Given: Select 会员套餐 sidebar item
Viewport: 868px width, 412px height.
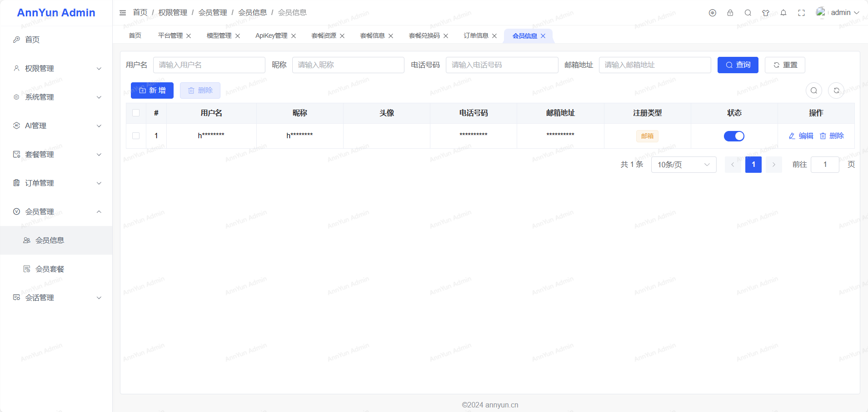Looking at the screenshot, I should coord(56,269).
